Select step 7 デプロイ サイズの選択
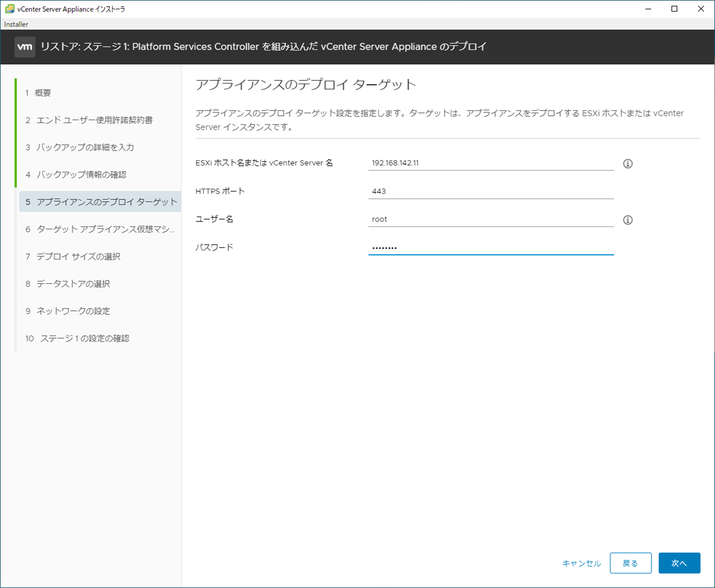The width and height of the screenshot is (715, 588). coord(78,256)
